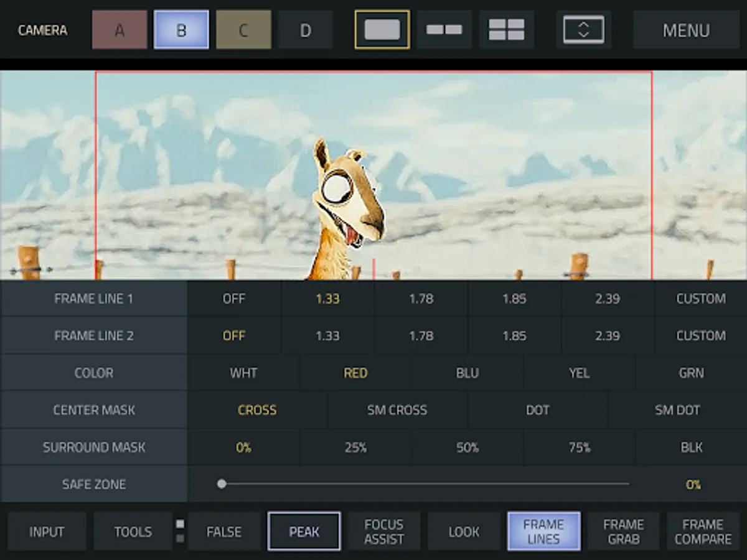747x560 pixels.
Task: Switch to dual side-by-side view layout
Action: pos(444,29)
